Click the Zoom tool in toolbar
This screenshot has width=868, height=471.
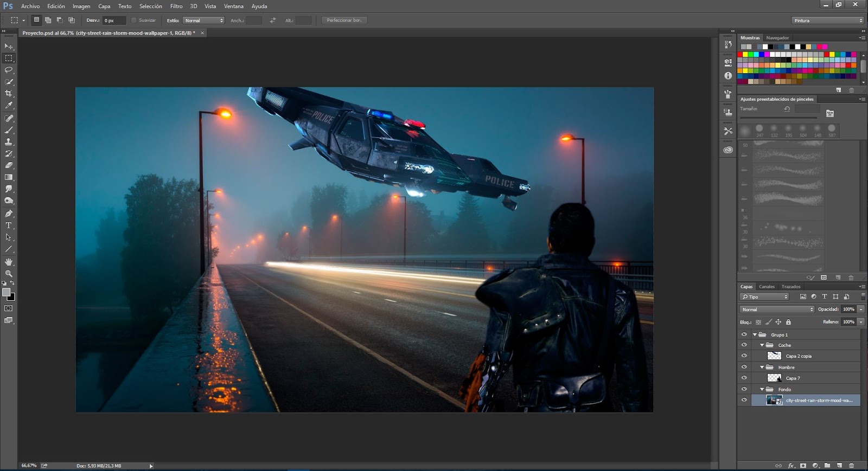[9, 274]
